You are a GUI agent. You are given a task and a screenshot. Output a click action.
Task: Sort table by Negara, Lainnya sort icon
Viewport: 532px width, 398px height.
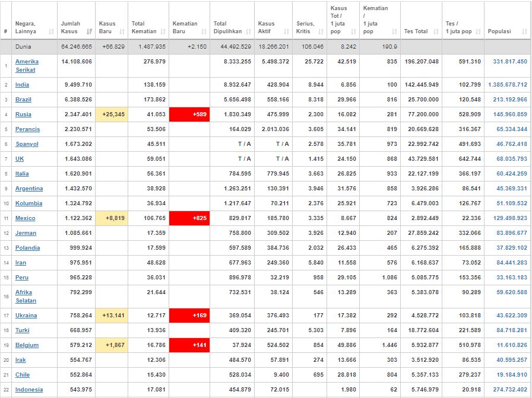point(51,31)
